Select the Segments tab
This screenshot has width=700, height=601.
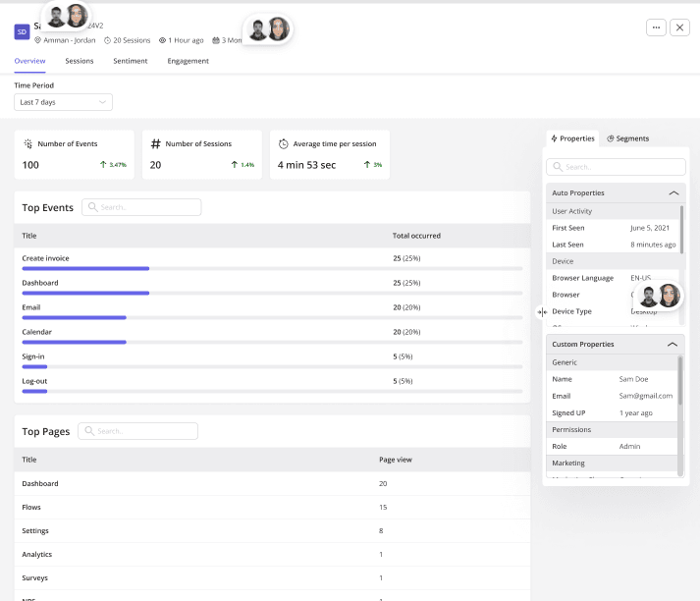point(627,138)
